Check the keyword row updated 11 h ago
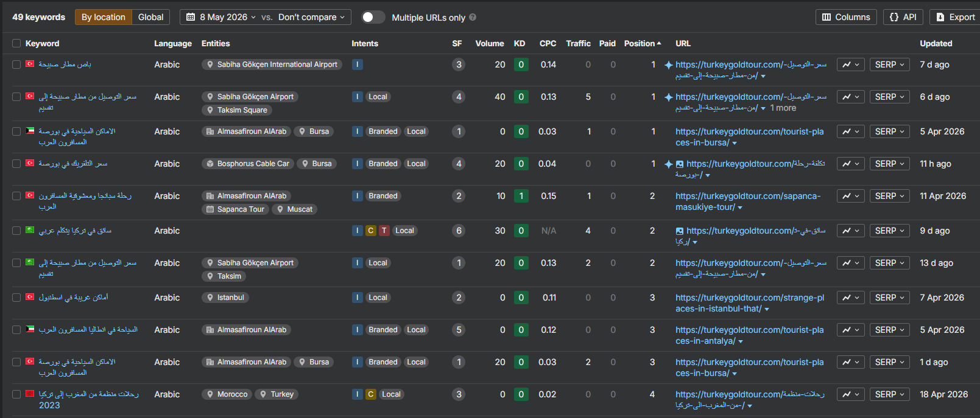Viewport: 980px width, 418px height. [x=16, y=164]
